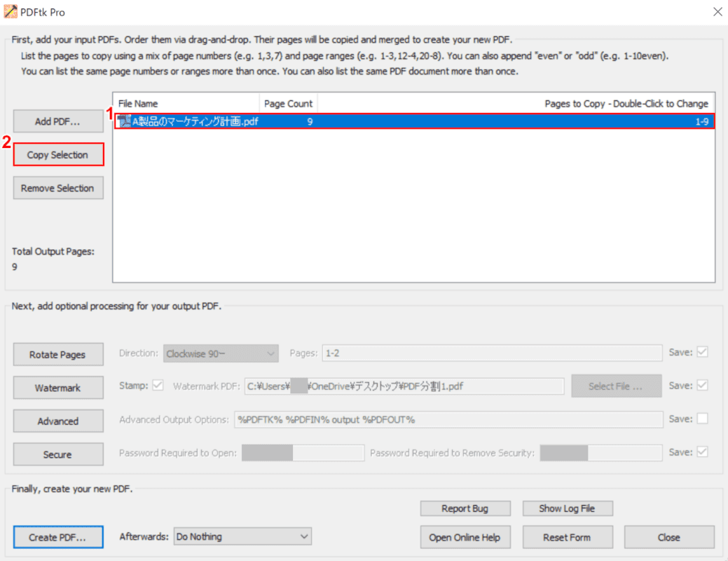Click the Add PDF... button

58,121
